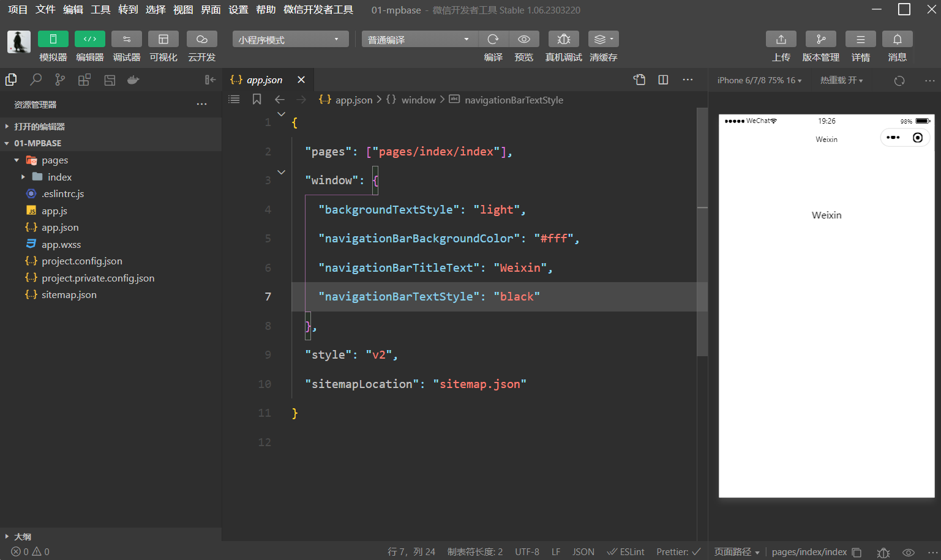
Task: Open the upload button in toolbar
Action: click(x=781, y=39)
